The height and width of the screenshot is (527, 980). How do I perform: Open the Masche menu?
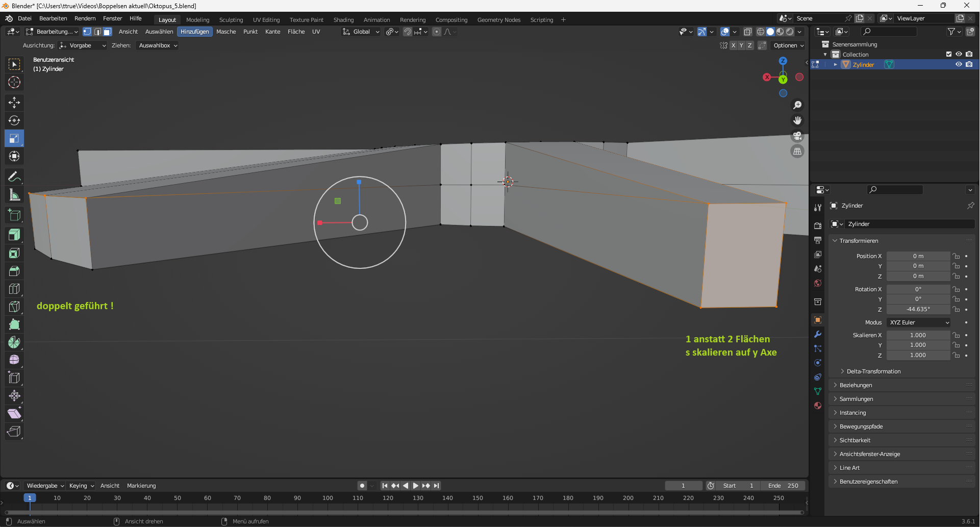point(226,32)
